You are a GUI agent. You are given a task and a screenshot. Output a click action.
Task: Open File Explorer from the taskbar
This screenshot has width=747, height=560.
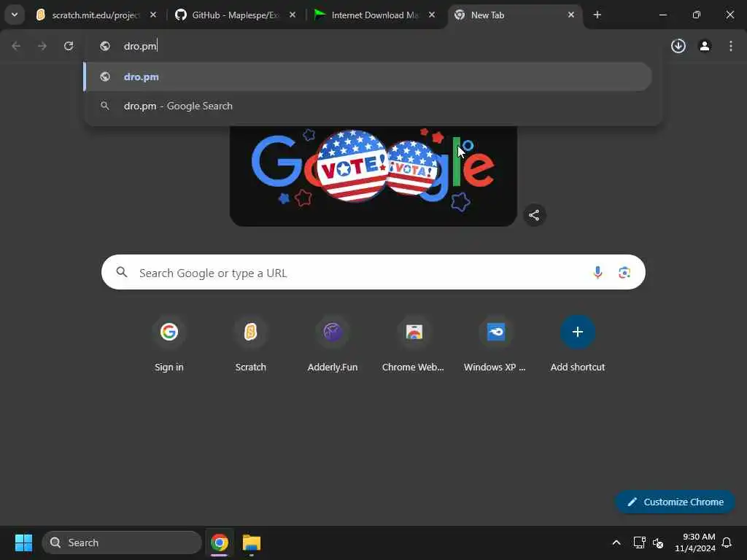pyautogui.click(x=252, y=542)
